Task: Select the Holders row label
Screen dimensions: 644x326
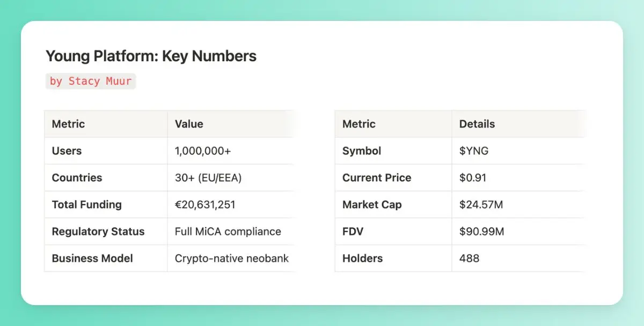Action: [362, 258]
